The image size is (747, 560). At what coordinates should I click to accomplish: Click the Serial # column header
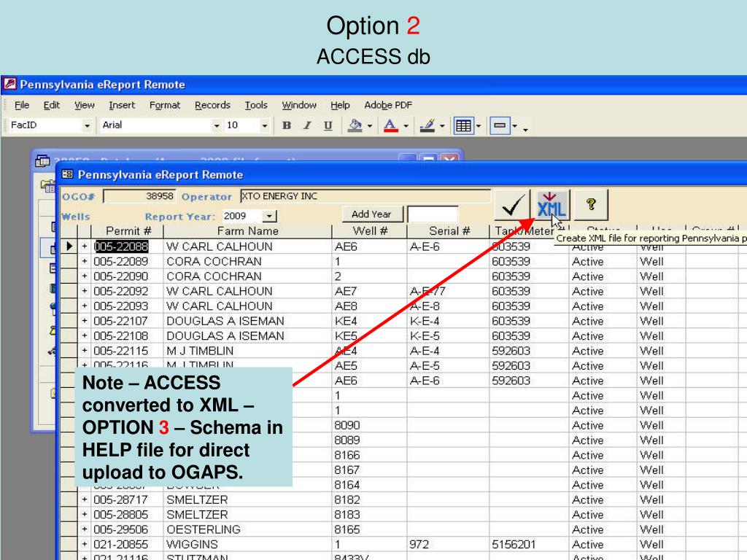point(449,231)
